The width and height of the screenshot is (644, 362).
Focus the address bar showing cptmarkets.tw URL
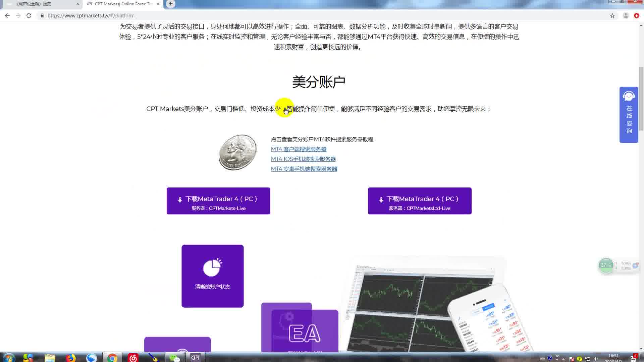(x=322, y=15)
